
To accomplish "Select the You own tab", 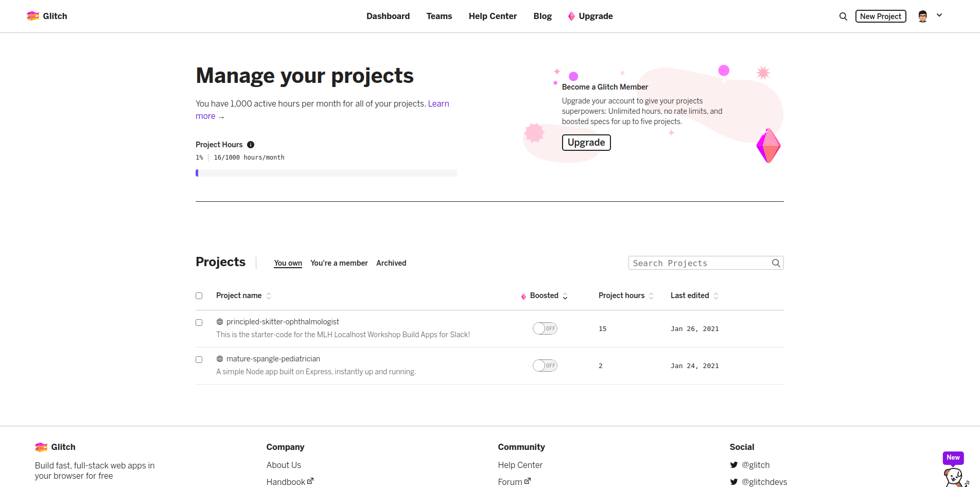I will pyautogui.click(x=288, y=263).
